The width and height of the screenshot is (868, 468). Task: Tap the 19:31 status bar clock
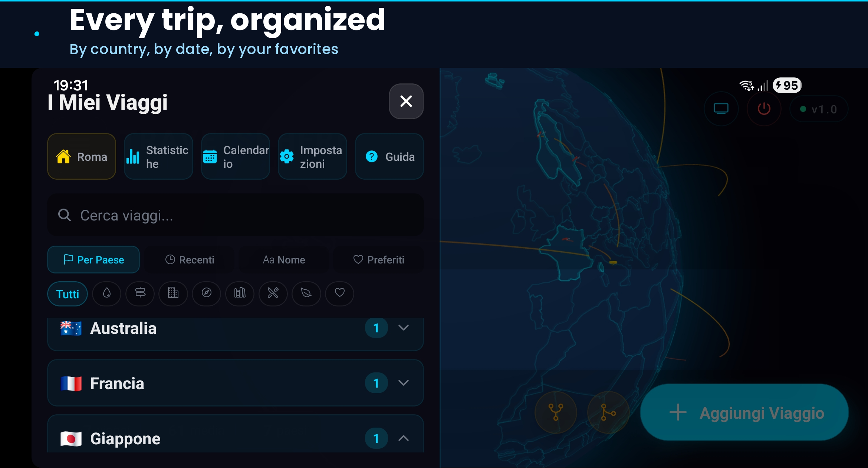click(x=70, y=86)
